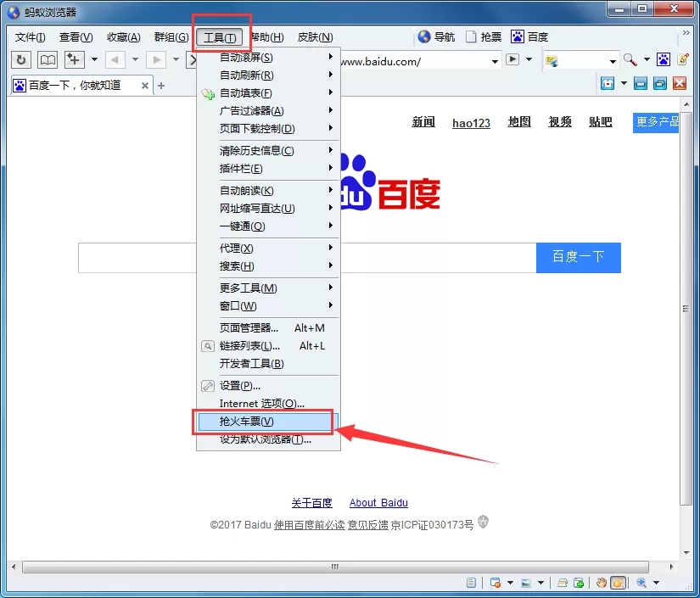The image size is (700, 598).
Task: Open the 皮肤(N) menu
Action: tap(315, 37)
